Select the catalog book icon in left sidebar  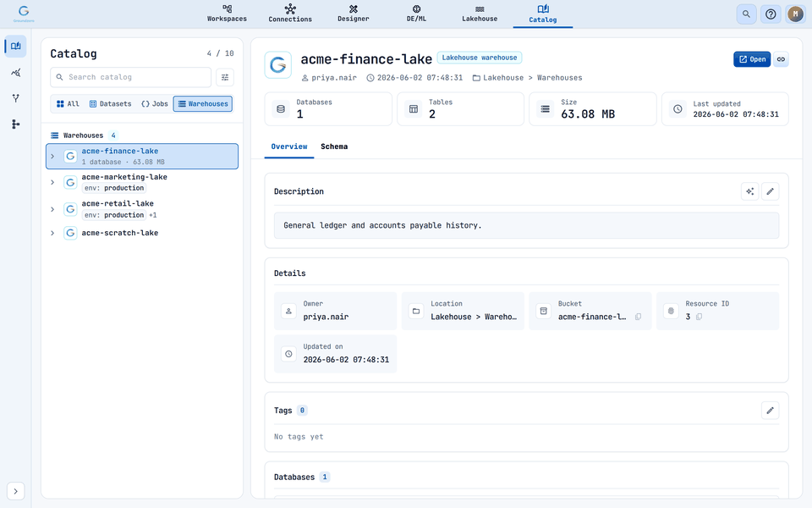click(x=15, y=46)
